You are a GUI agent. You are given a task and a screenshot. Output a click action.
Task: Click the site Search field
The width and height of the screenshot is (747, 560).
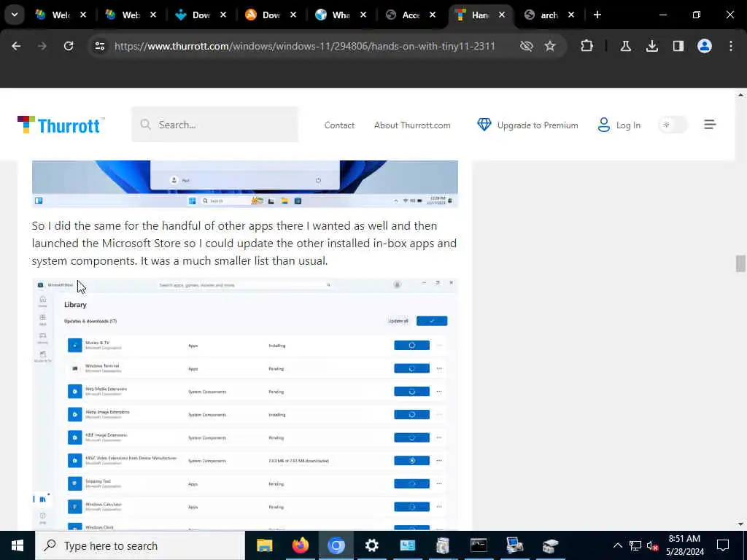(215, 125)
